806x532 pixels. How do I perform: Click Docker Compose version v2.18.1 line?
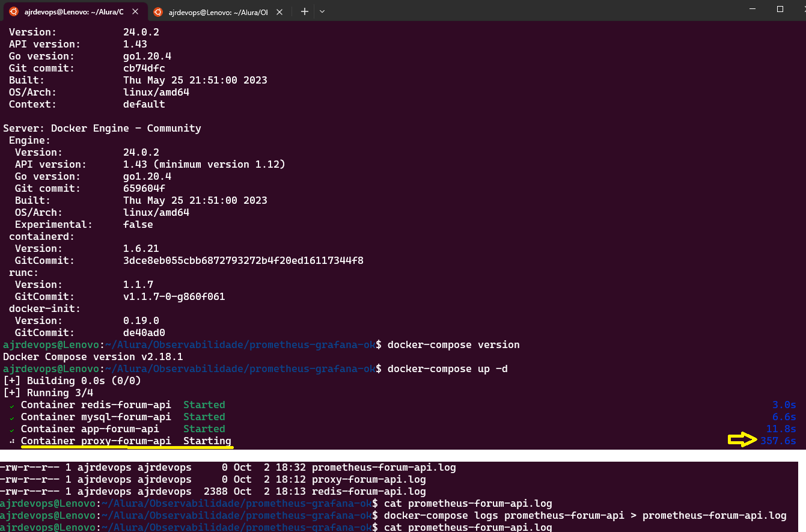tap(93, 356)
